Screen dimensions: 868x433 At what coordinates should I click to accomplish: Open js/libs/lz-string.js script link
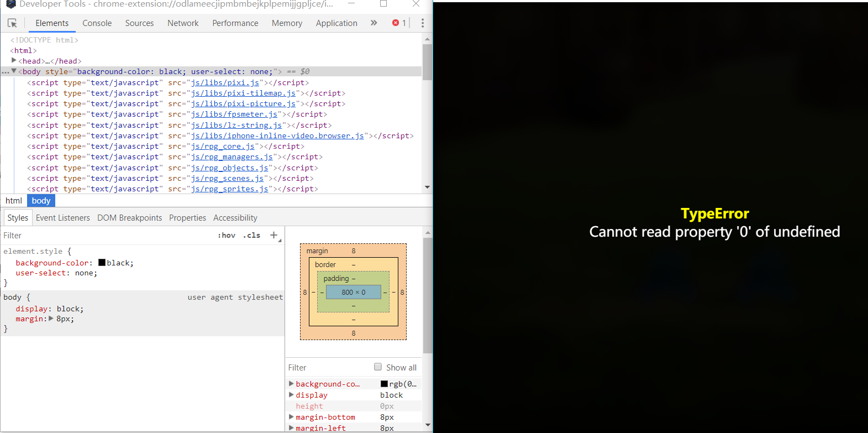[236, 125]
